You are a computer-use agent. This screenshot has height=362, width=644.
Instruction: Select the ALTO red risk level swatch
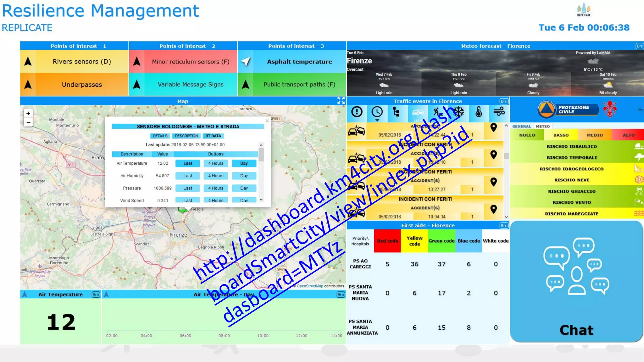[x=628, y=135]
